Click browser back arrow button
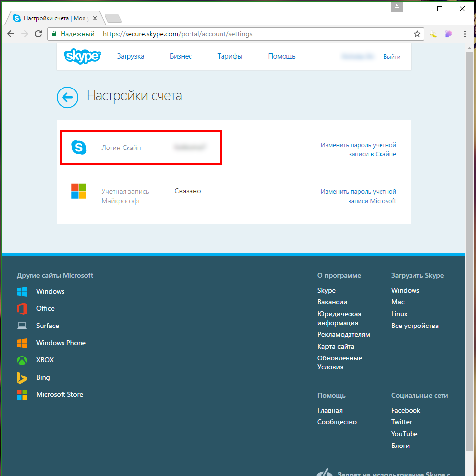The height and width of the screenshot is (476, 476). tap(11, 34)
